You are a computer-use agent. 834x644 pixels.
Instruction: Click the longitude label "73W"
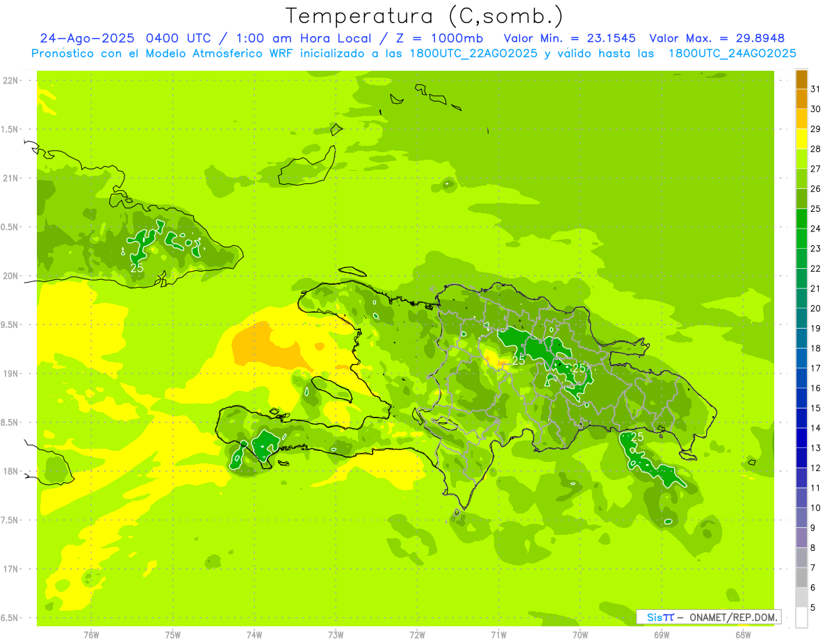336,635
